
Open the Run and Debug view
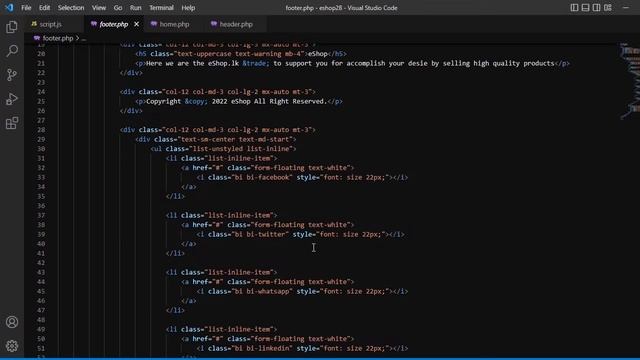coord(12,99)
